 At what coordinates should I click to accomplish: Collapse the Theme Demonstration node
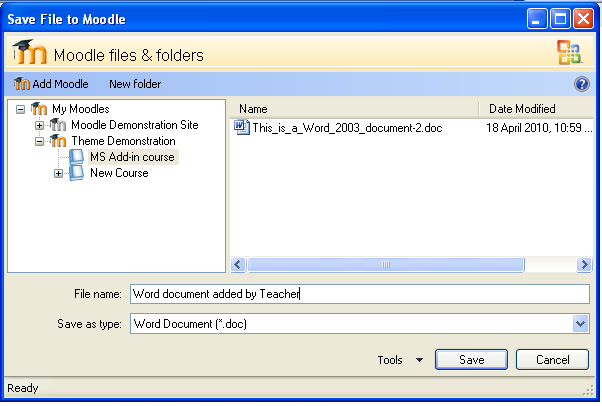(39, 141)
